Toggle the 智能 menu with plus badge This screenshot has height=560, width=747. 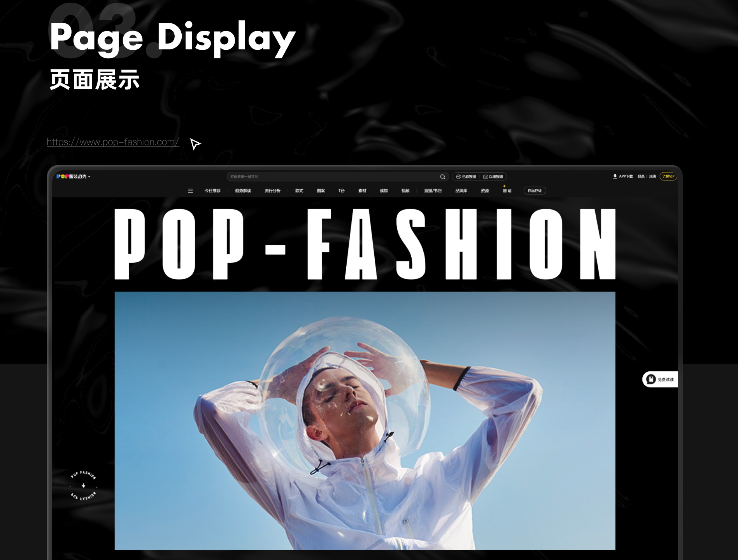click(507, 191)
